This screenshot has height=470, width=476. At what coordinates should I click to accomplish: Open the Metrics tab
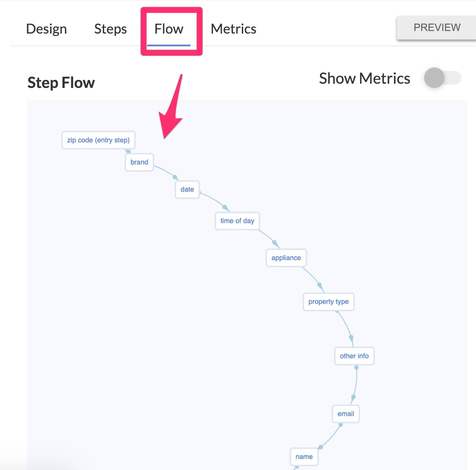coord(233,29)
